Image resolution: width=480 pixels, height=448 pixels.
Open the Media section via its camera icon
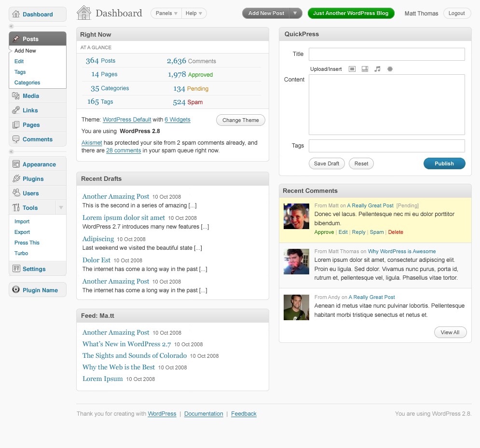point(16,95)
